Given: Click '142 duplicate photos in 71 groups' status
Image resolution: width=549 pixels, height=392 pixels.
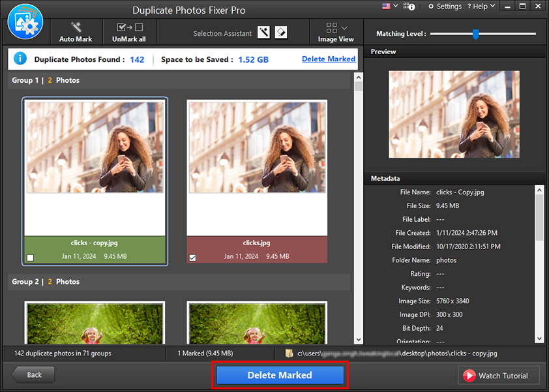Looking at the screenshot, I should (63, 354).
